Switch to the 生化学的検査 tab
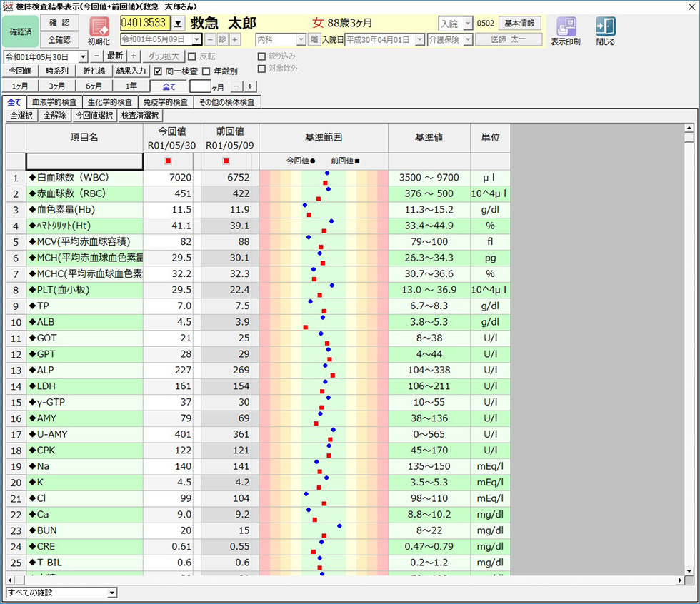This screenshot has height=604, width=700. coord(110,102)
